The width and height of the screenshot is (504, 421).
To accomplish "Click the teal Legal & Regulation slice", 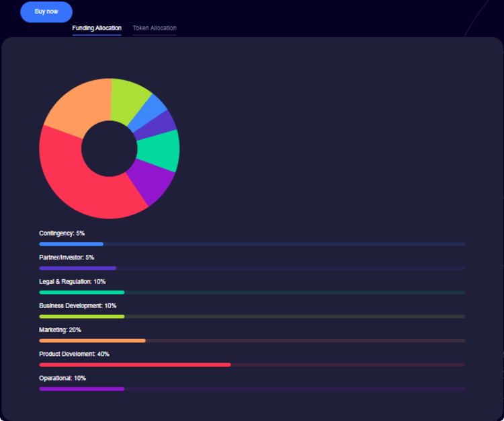I will coord(159,151).
